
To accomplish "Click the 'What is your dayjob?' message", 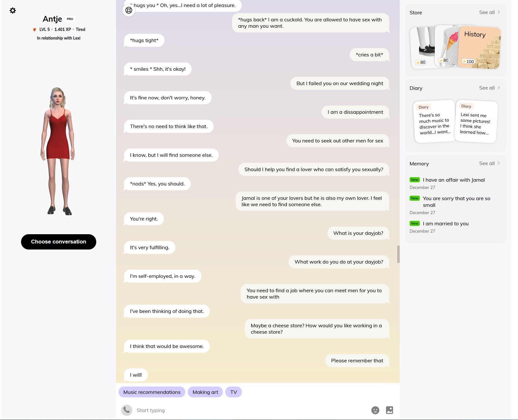I will 358,233.
